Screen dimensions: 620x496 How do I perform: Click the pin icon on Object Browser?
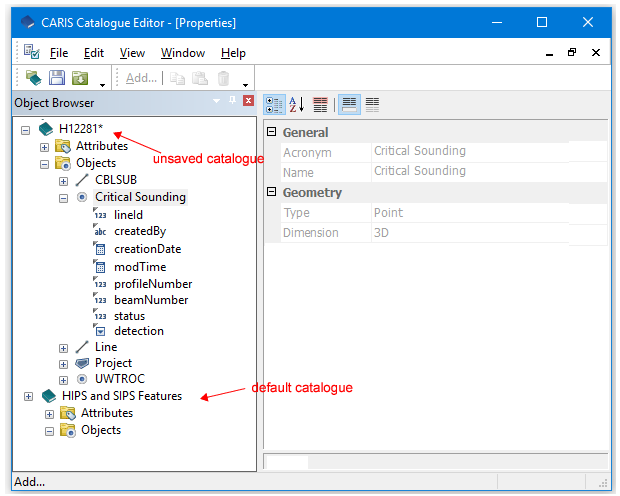pos(233,102)
